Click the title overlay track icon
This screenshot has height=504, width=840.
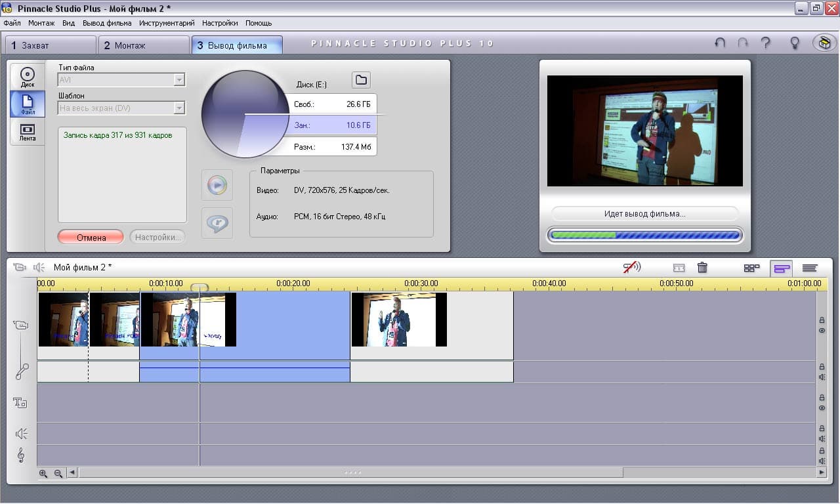click(20, 402)
